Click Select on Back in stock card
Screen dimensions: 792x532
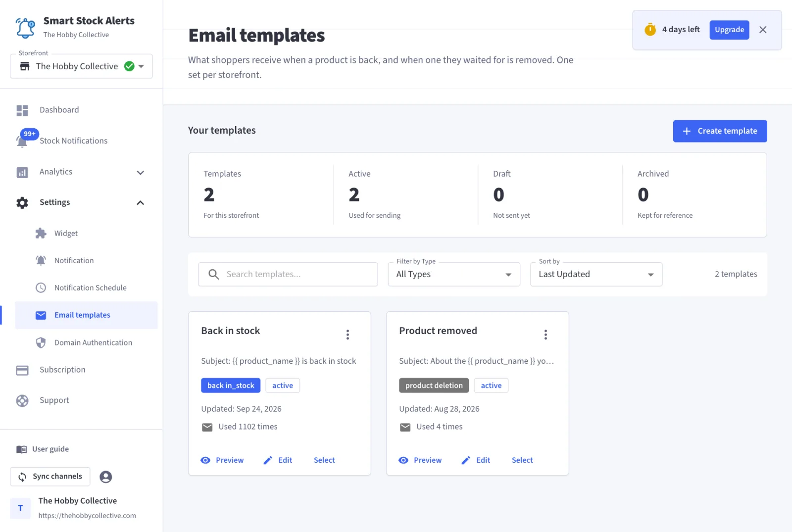tap(324, 460)
